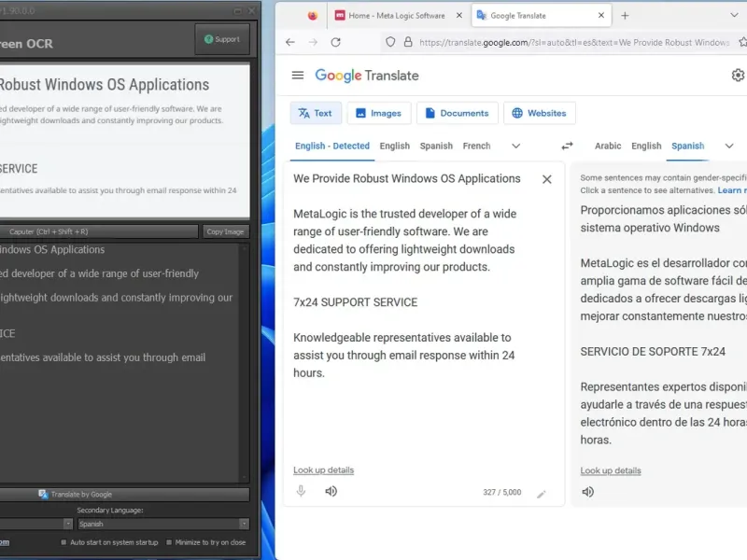This screenshot has height=560, width=747.
Task: Click the Google Translate logo
Action: coord(367,76)
